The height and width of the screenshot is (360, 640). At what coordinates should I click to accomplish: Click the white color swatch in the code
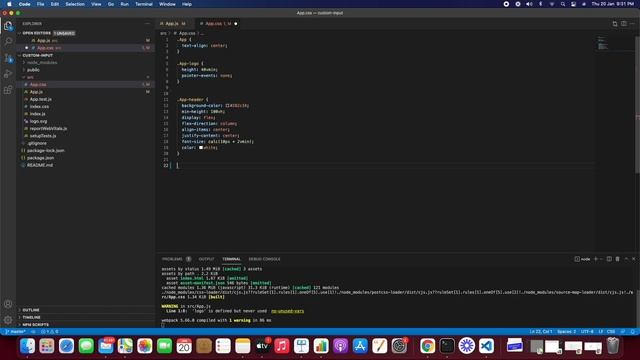click(201, 147)
